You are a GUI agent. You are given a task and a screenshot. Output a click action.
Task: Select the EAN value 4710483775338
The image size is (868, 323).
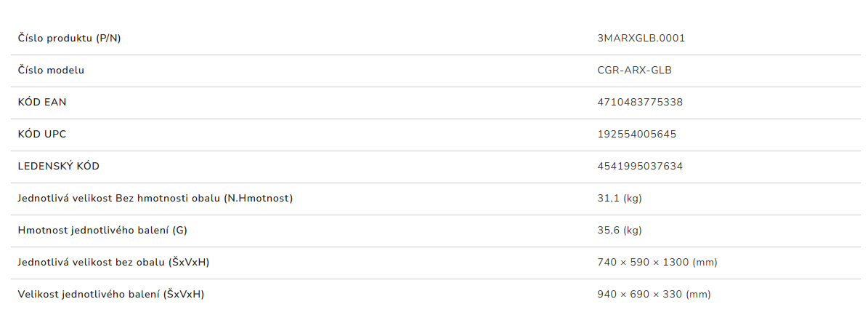pyautogui.click(x=639, y=102)
